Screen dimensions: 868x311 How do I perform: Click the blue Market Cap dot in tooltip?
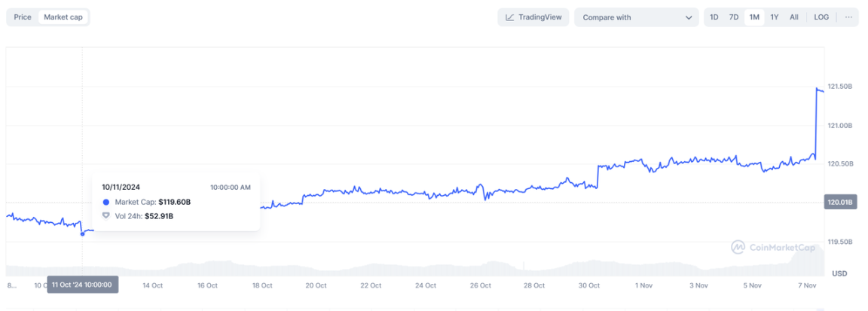[105, 202]
